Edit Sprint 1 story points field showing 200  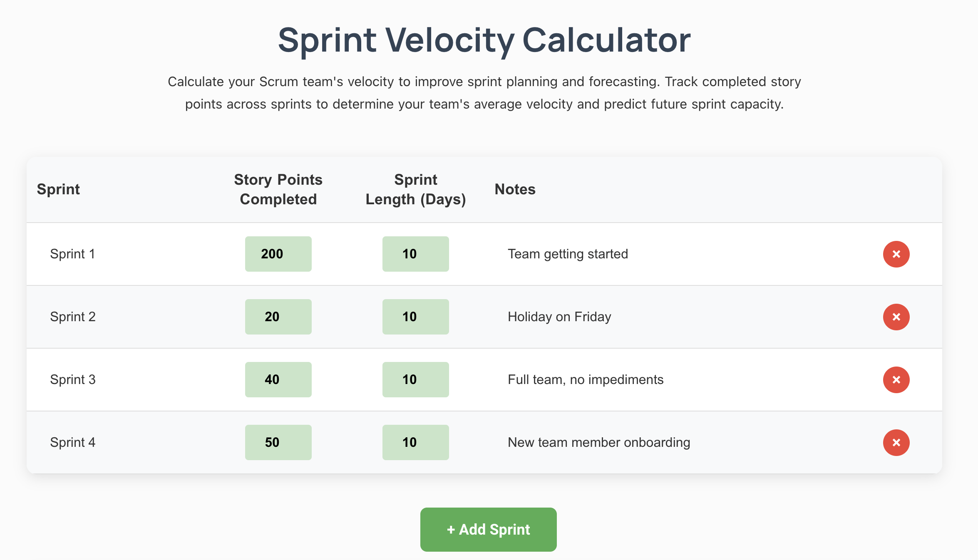[278, 254]
